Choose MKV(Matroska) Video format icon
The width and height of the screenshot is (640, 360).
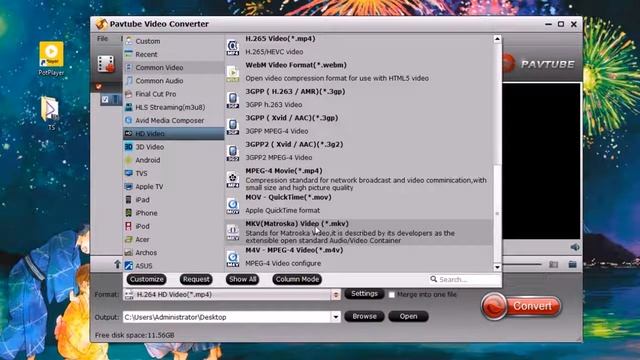pos(233,233)
